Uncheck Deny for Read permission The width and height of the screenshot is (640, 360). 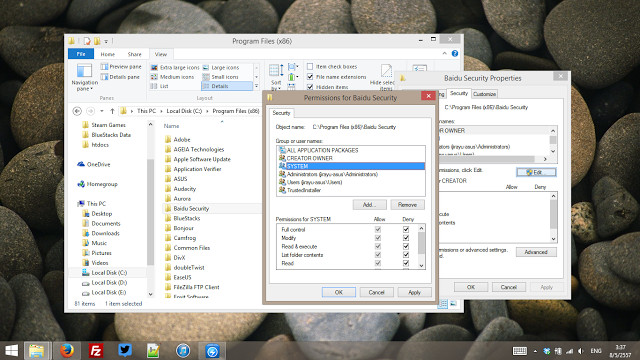(406, 263)
